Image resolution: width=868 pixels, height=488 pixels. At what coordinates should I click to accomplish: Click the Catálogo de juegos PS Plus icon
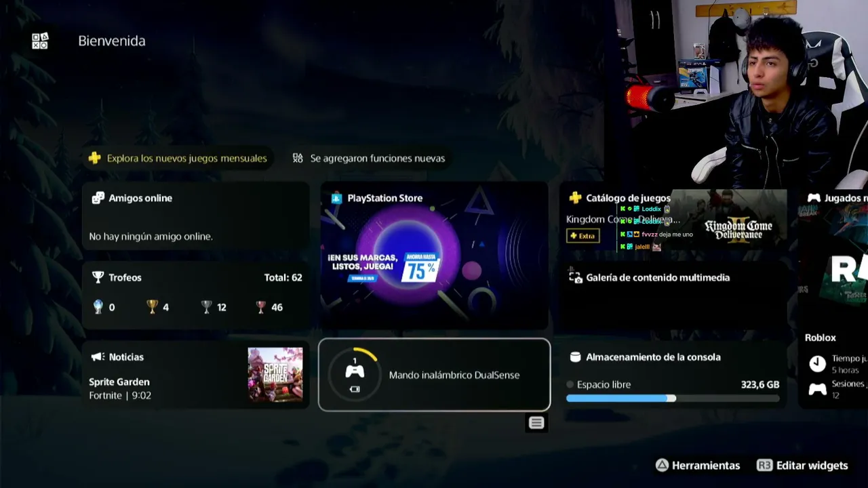(575, 198)
